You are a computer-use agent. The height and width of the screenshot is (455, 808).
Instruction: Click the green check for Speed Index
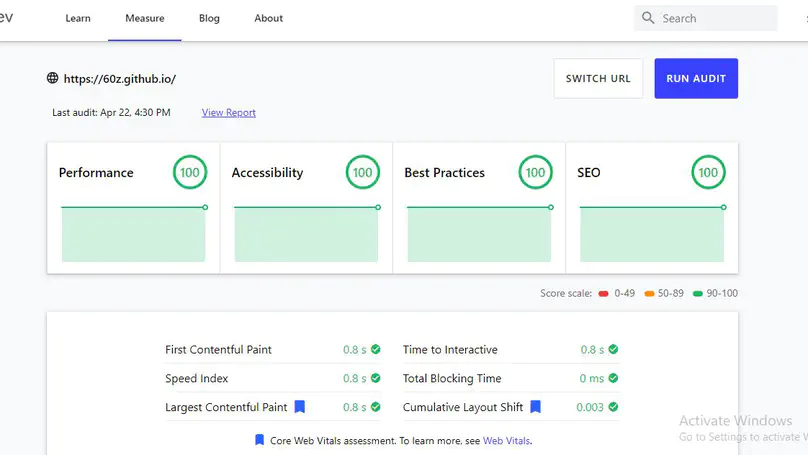click(x=376, y=378)
